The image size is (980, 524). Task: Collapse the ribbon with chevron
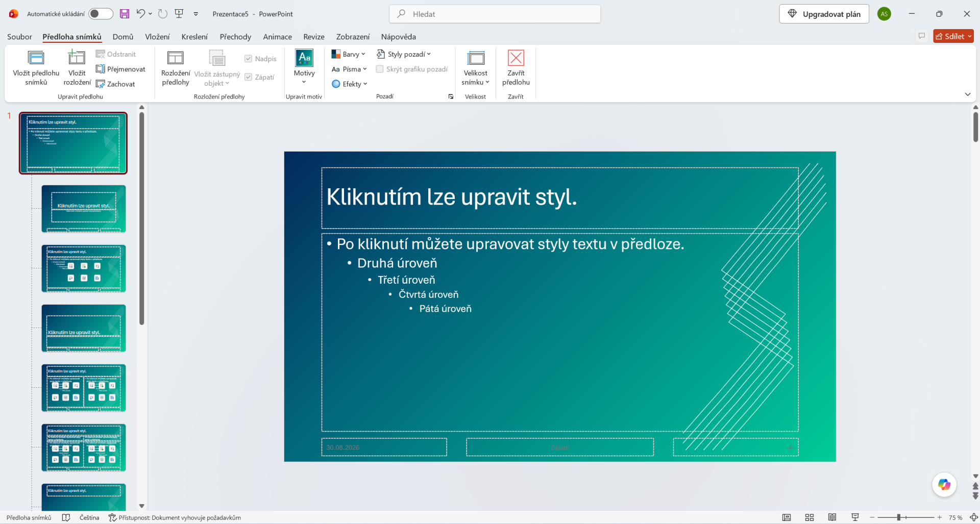968,94
